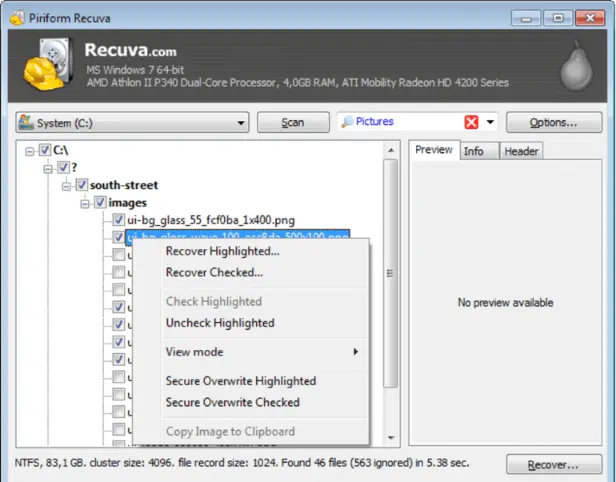Choose Secure Overwrite Checked
616x482 pixels.
251,402
